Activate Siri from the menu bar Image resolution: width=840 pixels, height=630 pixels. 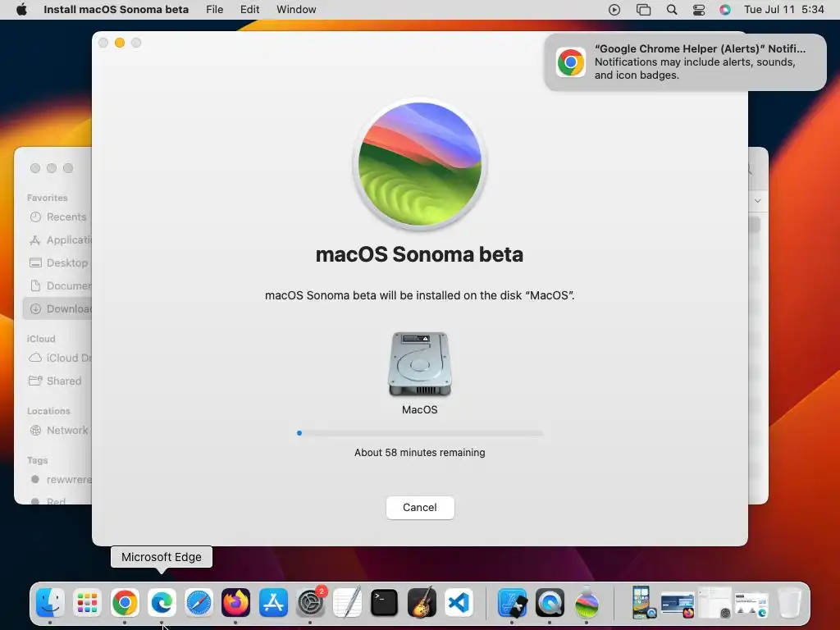pos(725,10)
